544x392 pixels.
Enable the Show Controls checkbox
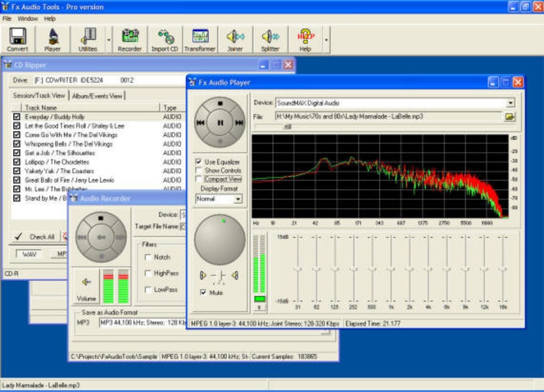199,170
